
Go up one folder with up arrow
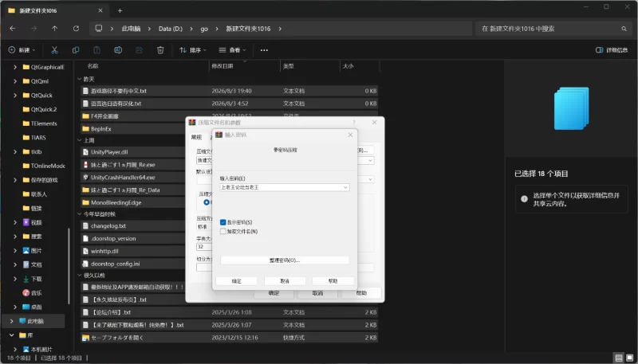tap(54, 29)
